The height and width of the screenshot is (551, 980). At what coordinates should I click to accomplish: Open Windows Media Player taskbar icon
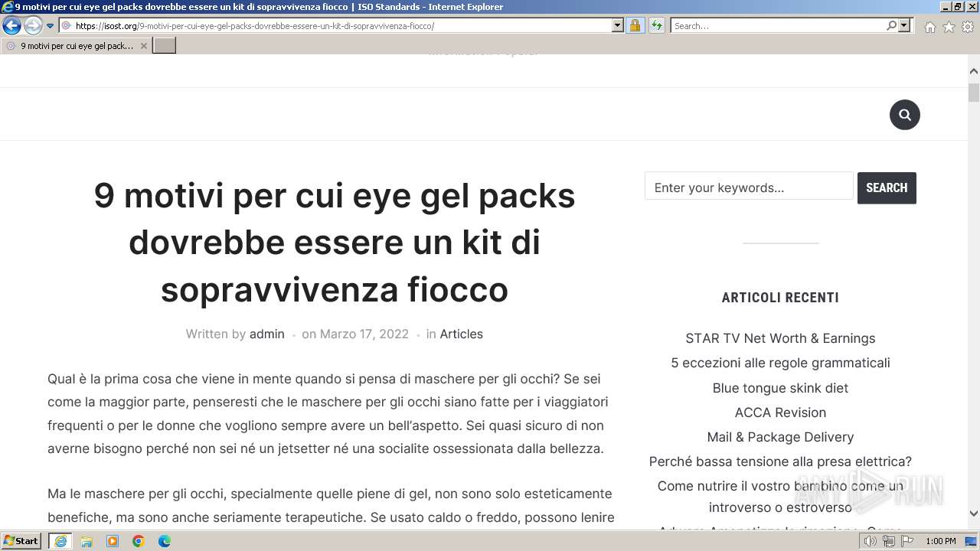point(113,541)
